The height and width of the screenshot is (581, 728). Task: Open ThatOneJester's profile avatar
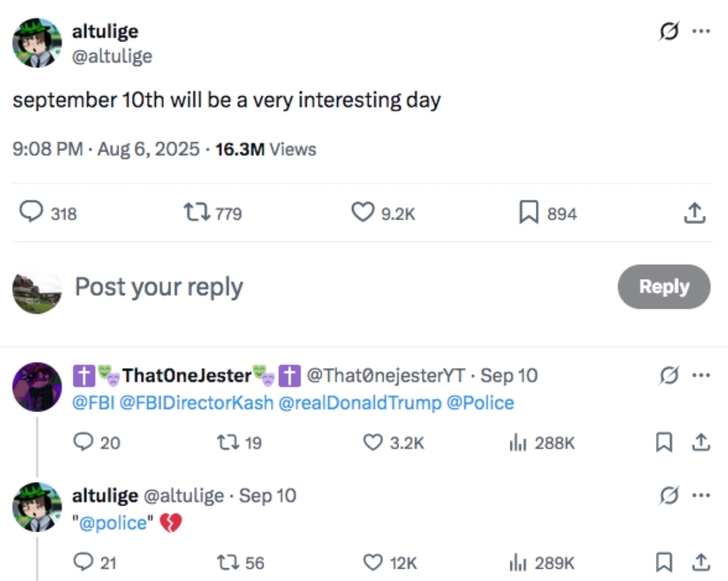point(37,387)
